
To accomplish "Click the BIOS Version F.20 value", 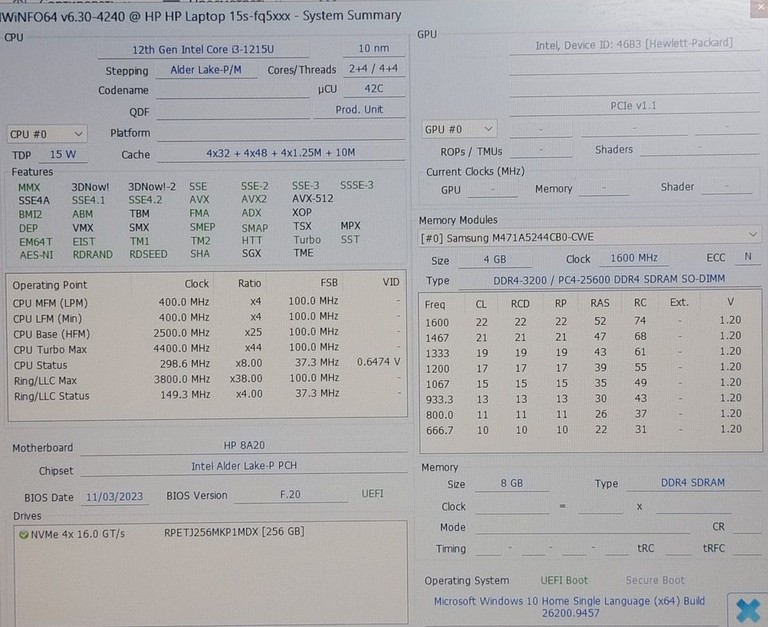I will tap(290, 495).
